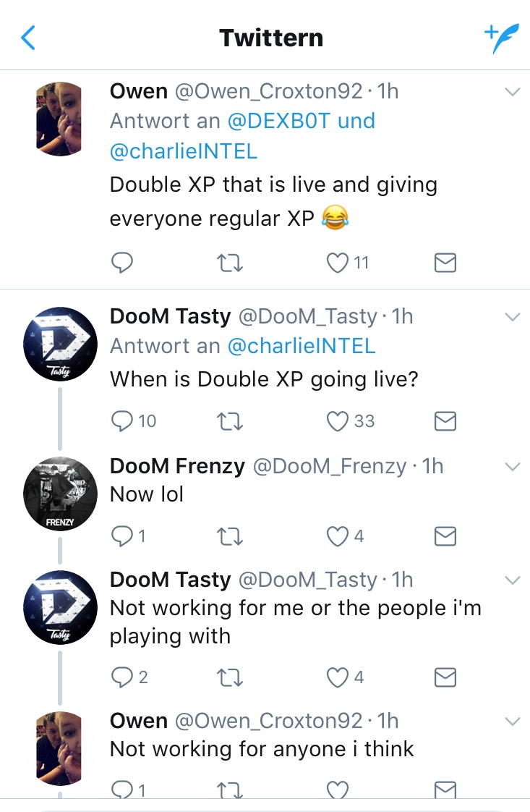Open Owen's avatar on top tweet
The width and height of the screenshot is (530, 812).
59,119
